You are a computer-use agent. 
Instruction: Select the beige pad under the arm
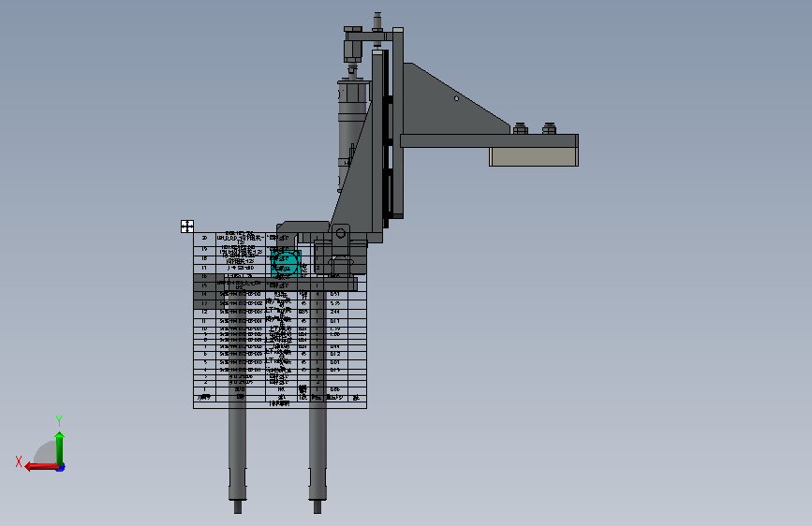(x=534, y=157)
